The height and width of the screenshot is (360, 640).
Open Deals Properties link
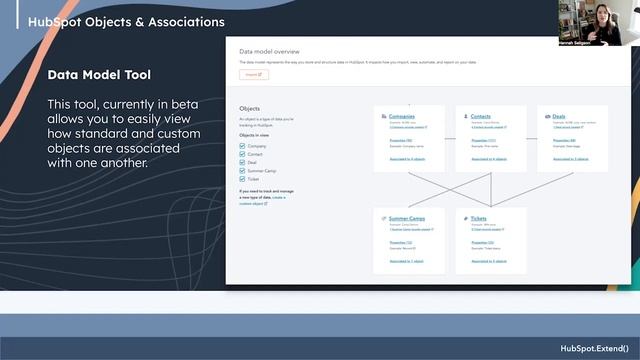pyautogui.click(x=564, y=140)
